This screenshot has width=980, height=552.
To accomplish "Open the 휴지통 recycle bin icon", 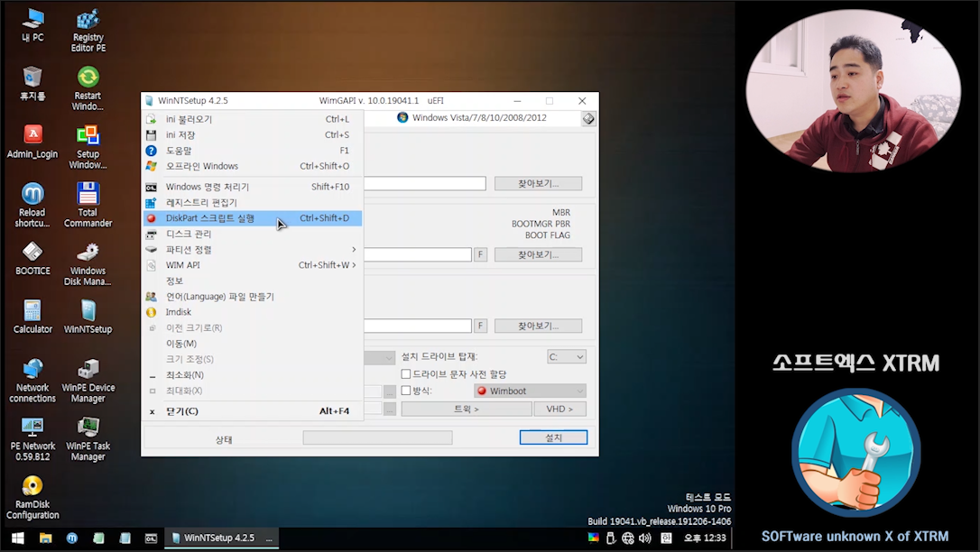I will coord(32,84).
